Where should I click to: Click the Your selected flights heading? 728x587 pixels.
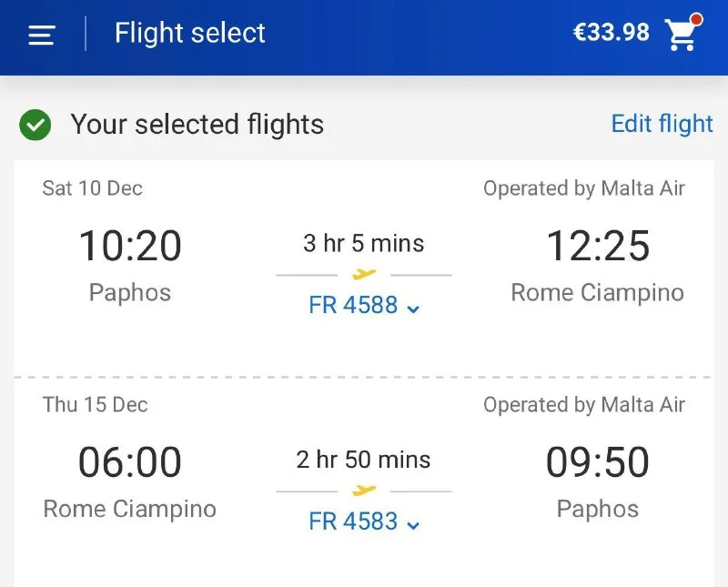point(197,125)
